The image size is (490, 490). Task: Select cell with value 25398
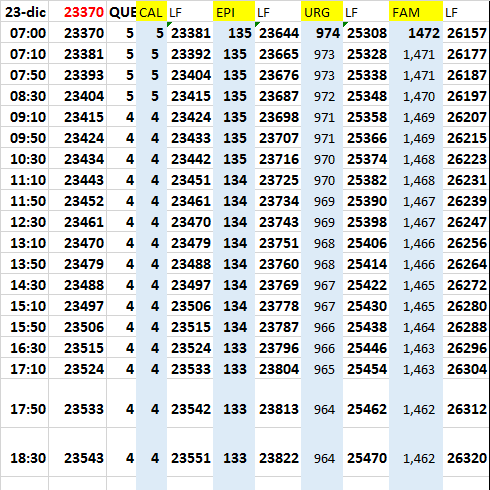pyautogui.click(x=366, y=222)
